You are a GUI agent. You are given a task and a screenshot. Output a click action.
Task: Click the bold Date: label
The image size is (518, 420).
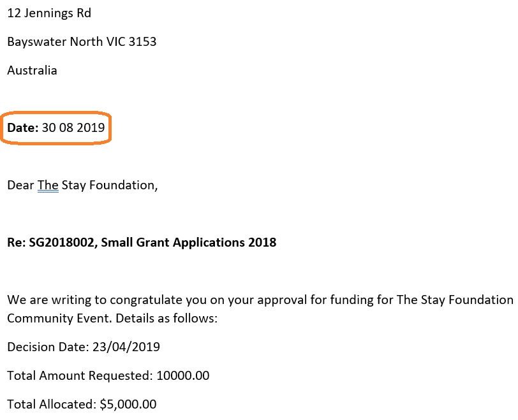(23, 128)
